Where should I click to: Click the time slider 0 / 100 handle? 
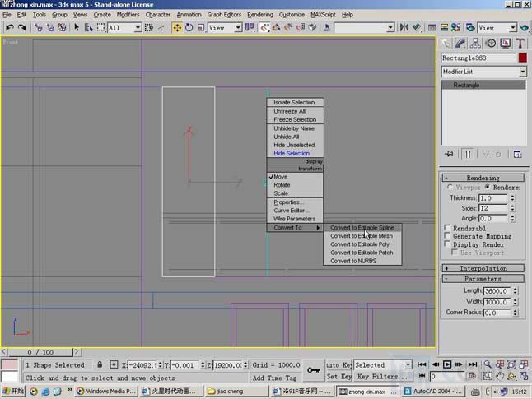pyautogui.click(x=40, y=352)
